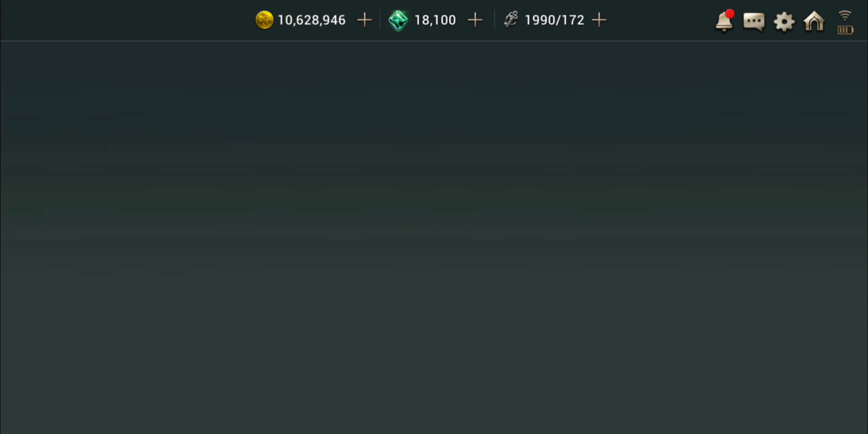Click the 10,628,946 gold amount
This screenshot has height=434, width=868.
pos(311,20)
